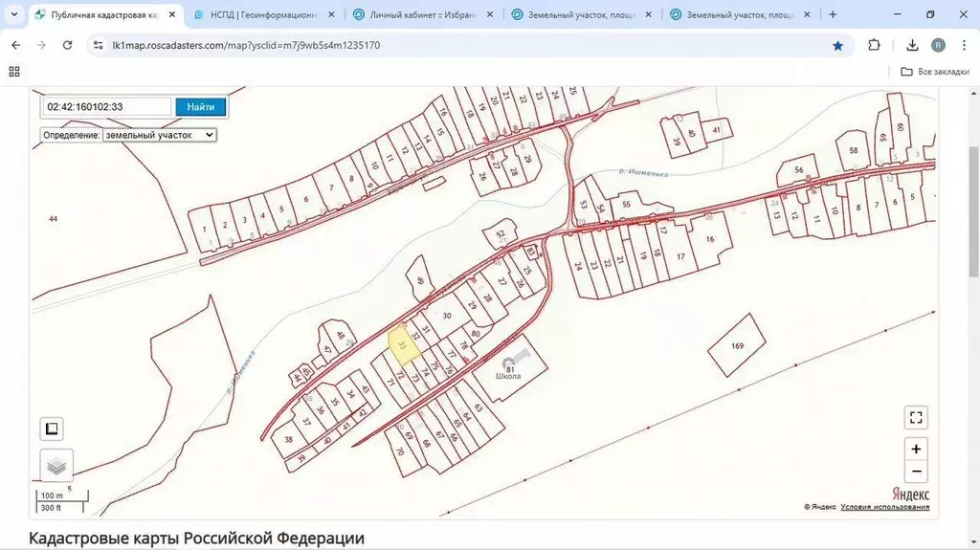
Task: Select the highlighted yellow parcel 33
Action: tap(404, 344)
